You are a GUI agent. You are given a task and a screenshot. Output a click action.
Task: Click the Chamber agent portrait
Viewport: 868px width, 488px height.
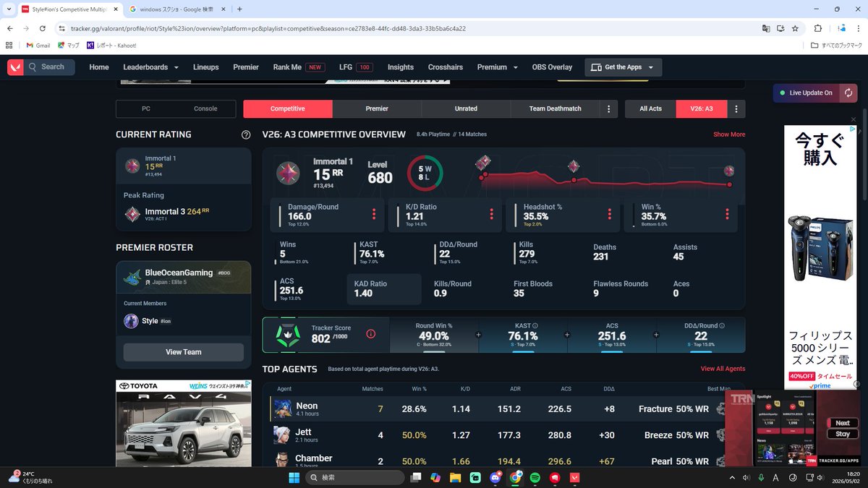point(282,460)
